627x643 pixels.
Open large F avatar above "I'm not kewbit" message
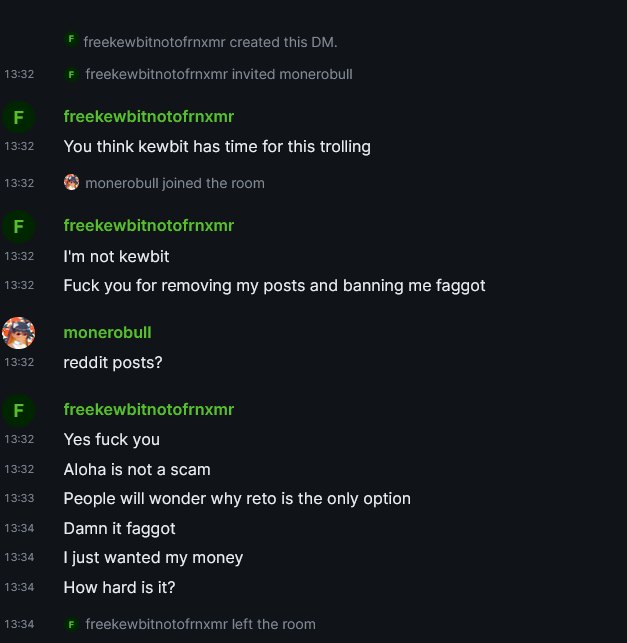tap(18, 226)
